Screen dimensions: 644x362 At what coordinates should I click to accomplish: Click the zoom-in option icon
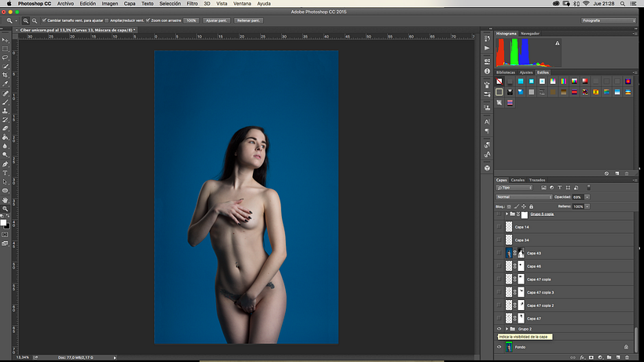coord(25,20)
